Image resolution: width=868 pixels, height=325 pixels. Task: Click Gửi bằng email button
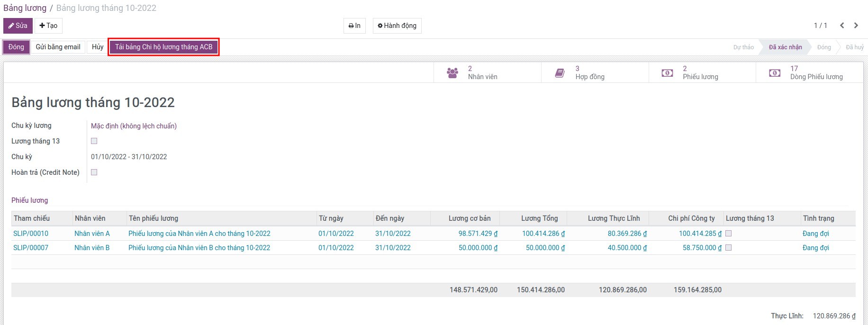[58, 47]
